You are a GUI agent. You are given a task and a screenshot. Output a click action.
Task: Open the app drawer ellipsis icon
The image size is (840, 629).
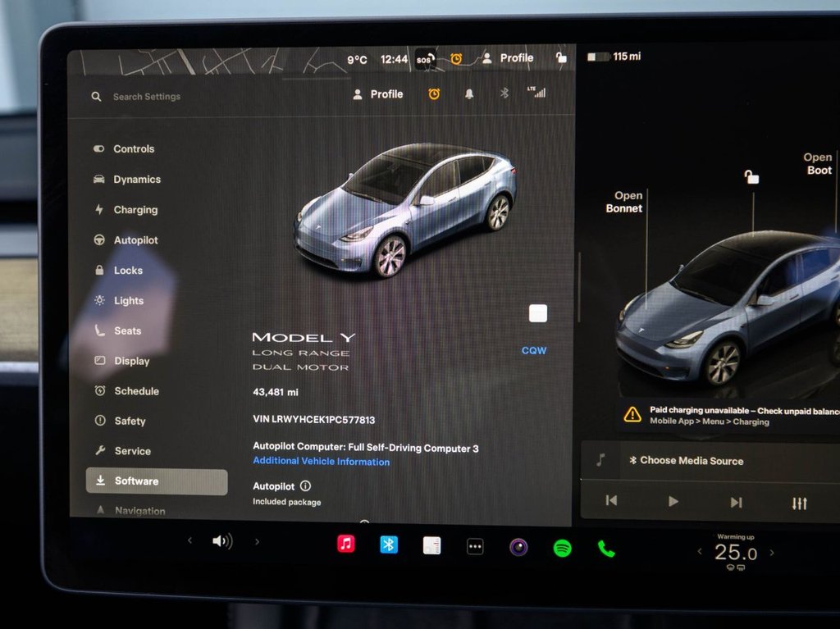tap(475, 544)
